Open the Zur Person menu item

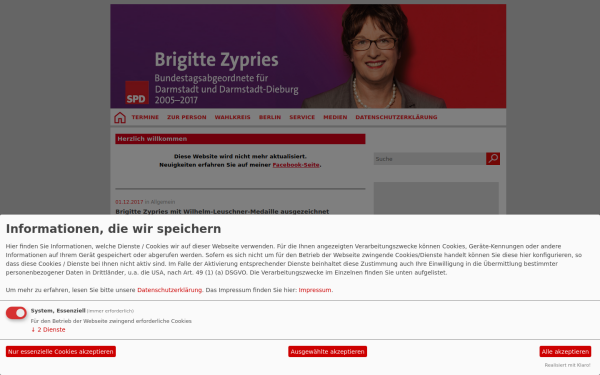(187, 117)
